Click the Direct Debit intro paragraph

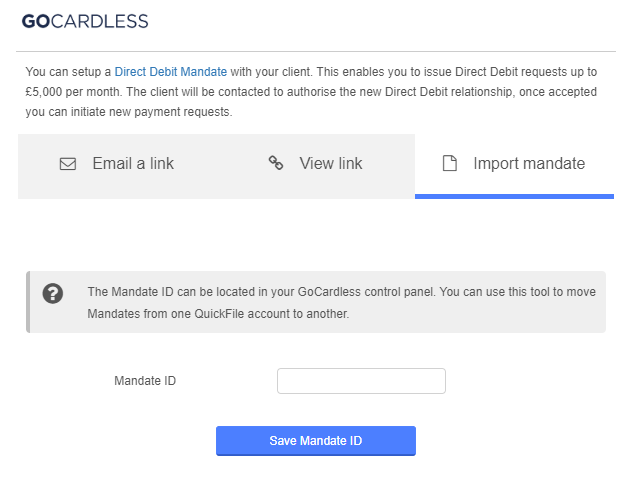pyautogui.click(x=310, y=92)
